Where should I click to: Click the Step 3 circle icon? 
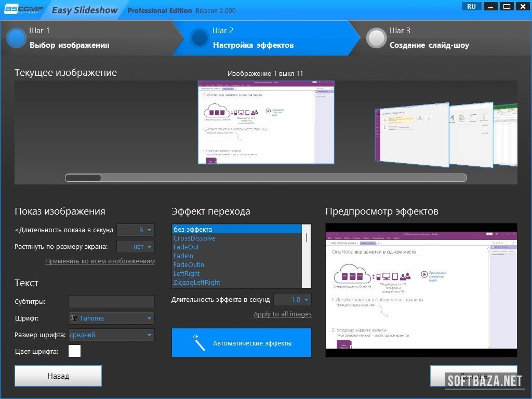click(376, 38)
